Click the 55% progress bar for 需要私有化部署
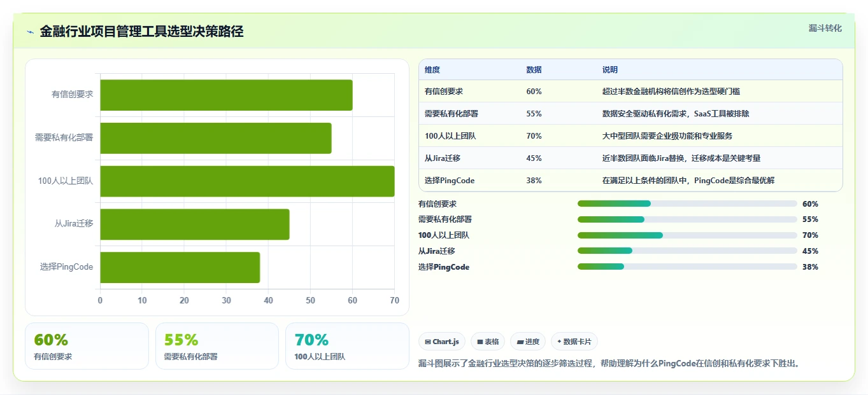 pos(687,219)
